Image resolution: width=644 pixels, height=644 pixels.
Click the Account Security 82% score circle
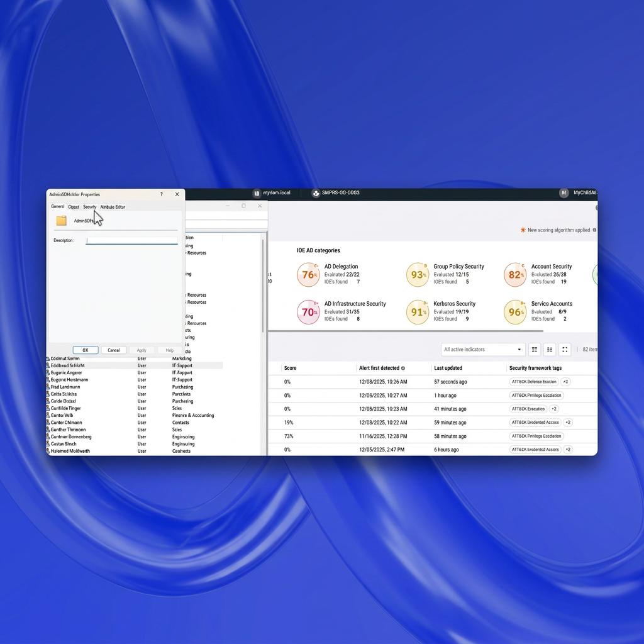[515, 275]
